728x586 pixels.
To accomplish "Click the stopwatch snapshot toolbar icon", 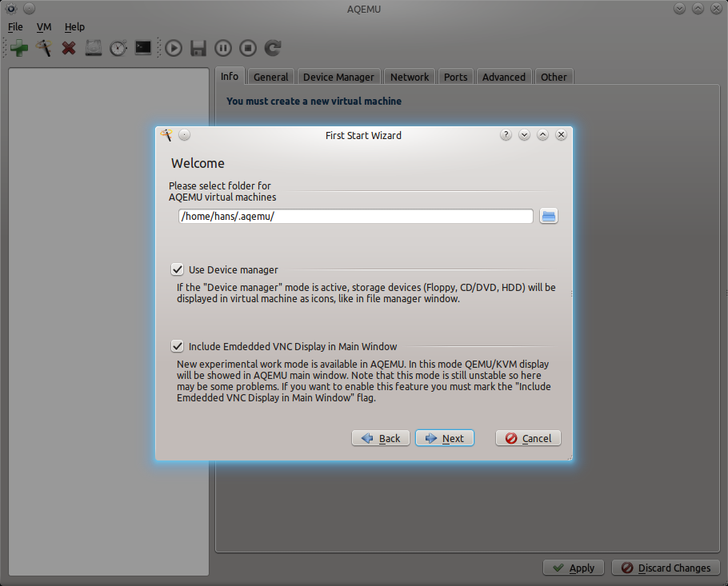I will 118,48.
